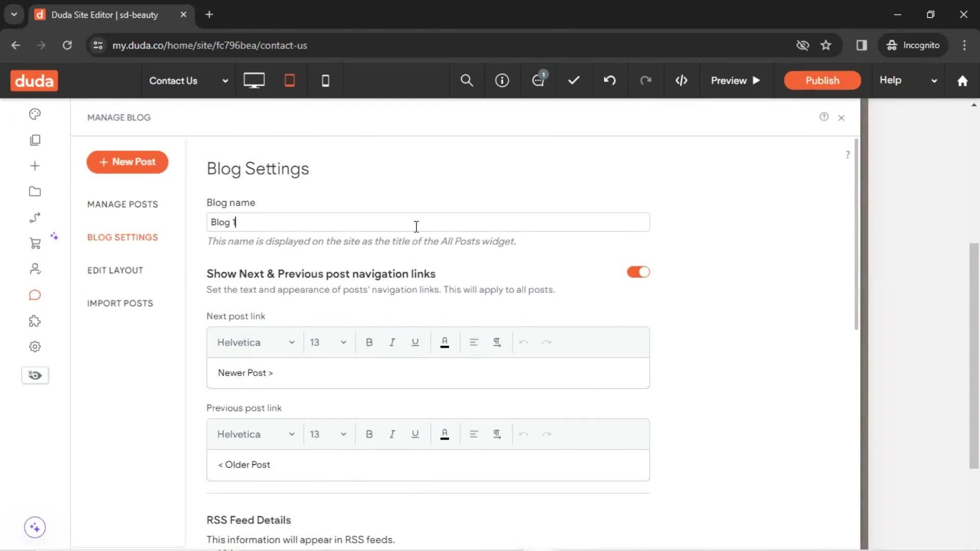Image resolution: width=980 pixels, height=551 pixels.
Task: Open site search magnifier icon
Action: click(467, 81)
